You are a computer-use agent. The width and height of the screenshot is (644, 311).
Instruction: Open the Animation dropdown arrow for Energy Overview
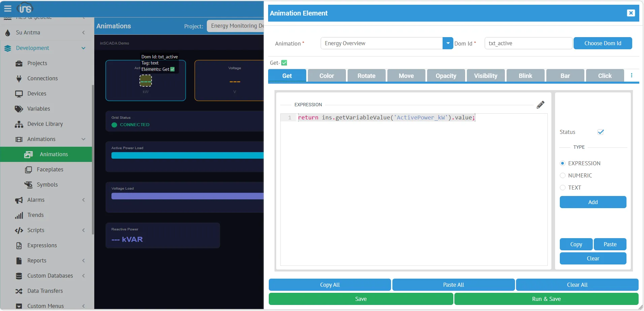448,43
